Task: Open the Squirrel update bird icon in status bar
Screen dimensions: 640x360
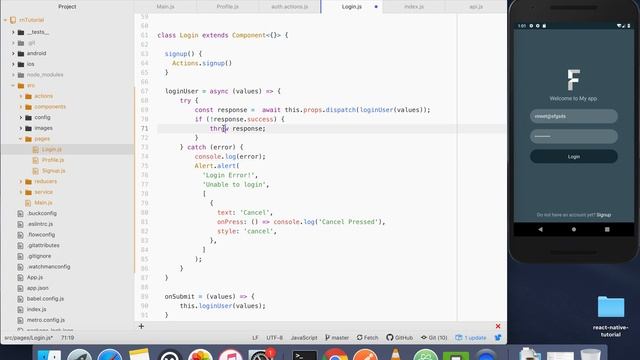Action: click(498, 338)
